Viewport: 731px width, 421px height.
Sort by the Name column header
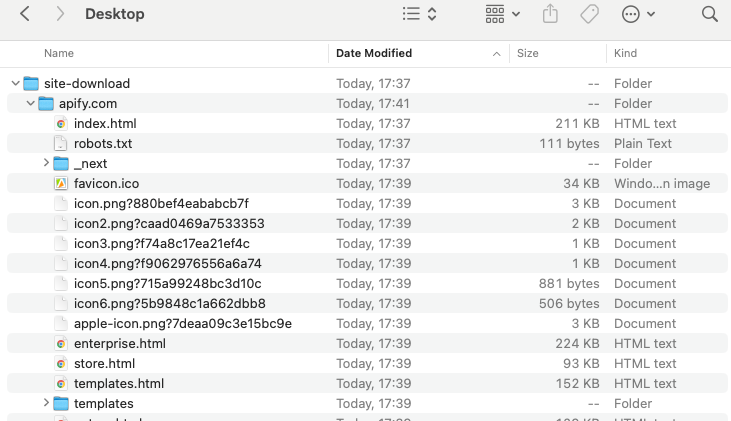click(x=59, y=53)
